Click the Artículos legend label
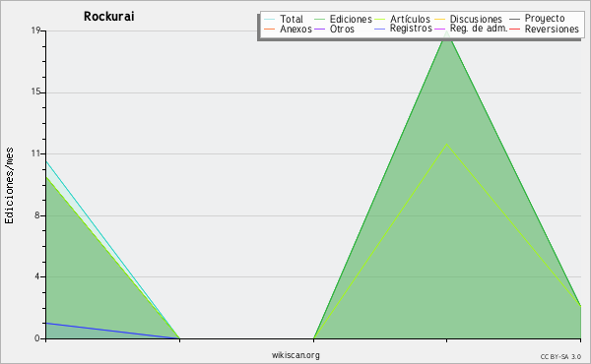591x364 pixels. [410, 19]
